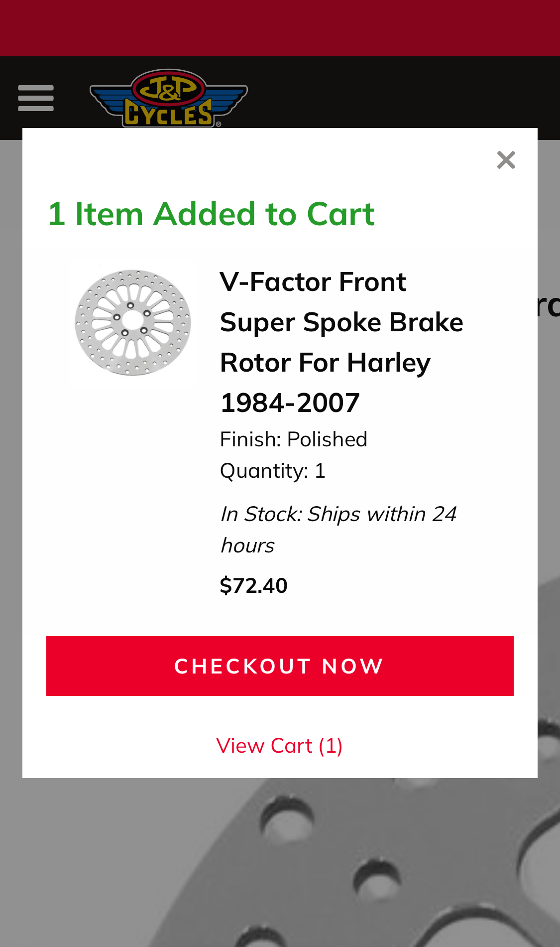Open the hamburger navigation menu
The width and height of the screenshot is (560, 947).
pos(36,98)
